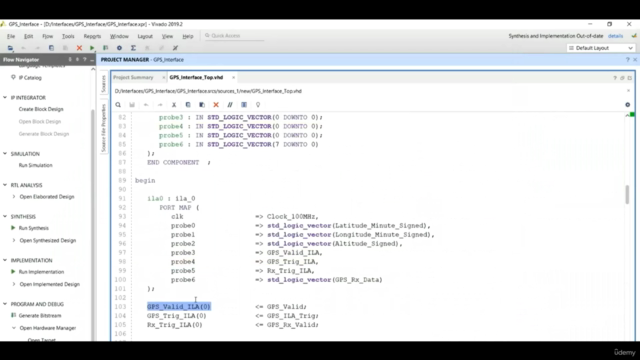
Task: Expand Open Elaborated Design
Action: (x=14, y=197)
